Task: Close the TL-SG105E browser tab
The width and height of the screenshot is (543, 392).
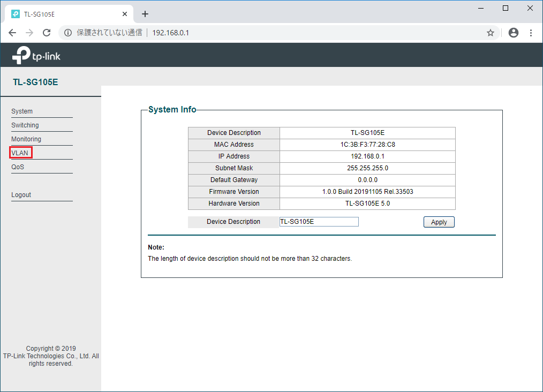Action: (125, 14)
